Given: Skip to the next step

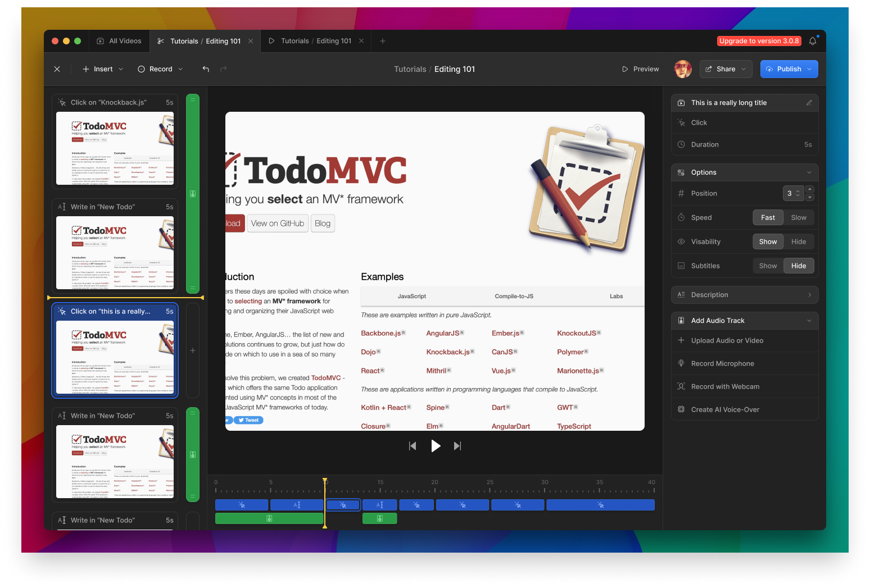Looking at the screenshot, I should coord(457,446).
